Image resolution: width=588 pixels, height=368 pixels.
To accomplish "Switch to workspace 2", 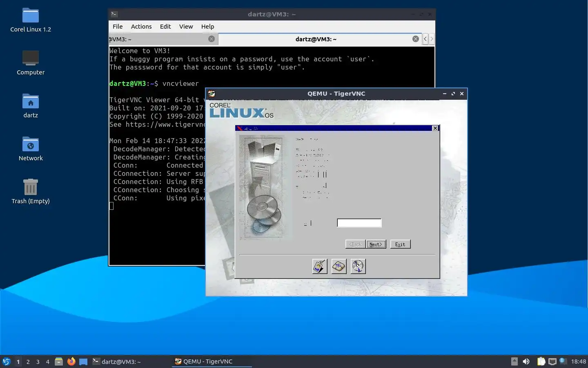I will coord(28,361).
